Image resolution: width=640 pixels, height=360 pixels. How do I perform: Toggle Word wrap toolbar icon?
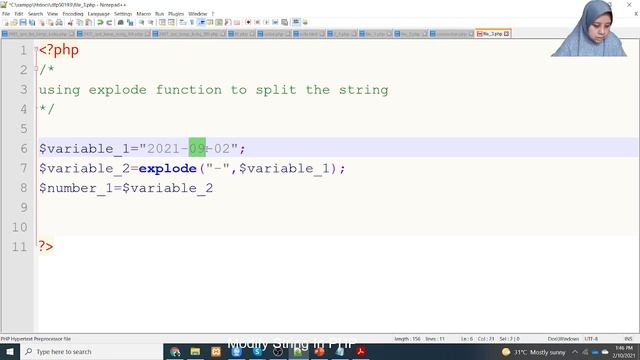183,22
